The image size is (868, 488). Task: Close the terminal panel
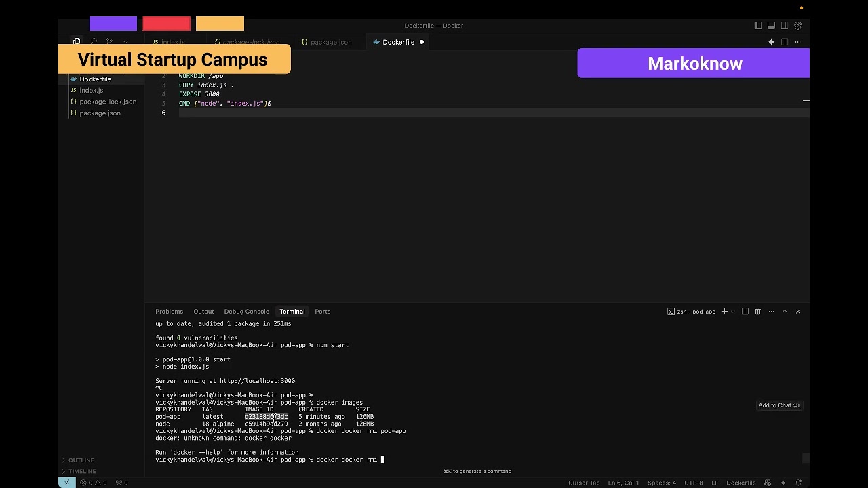798,312
